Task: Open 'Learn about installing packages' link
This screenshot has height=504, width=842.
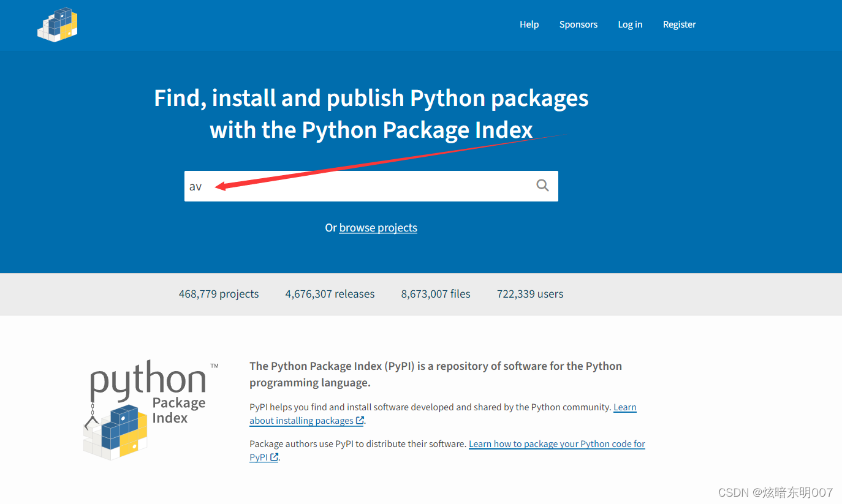Action: (x=306, y=421)
